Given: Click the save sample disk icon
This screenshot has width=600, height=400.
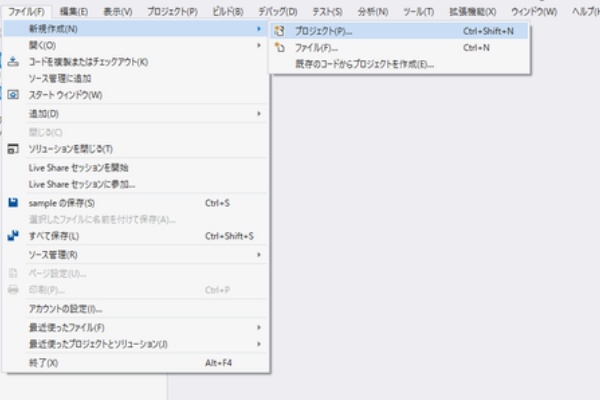Looking at the screenshot, I should tap(13, 203).
